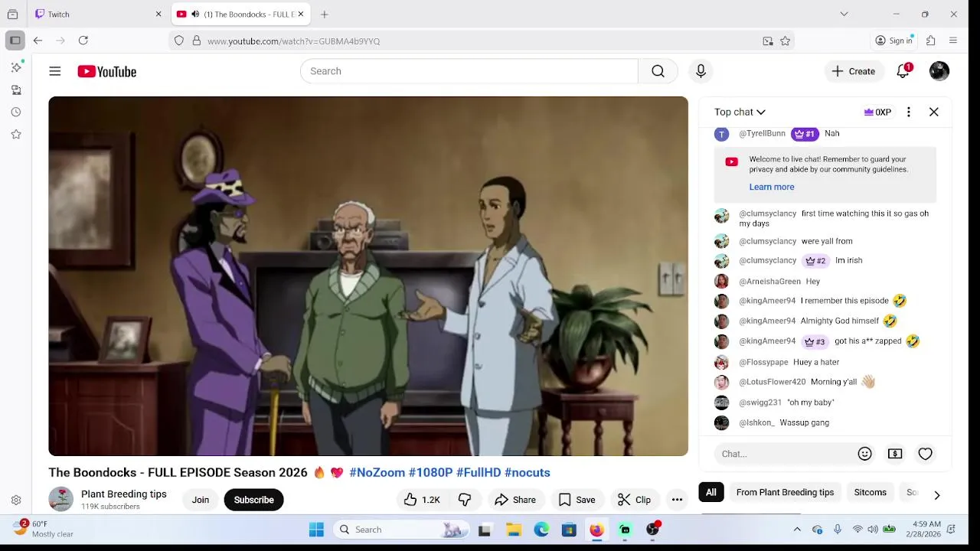Like the video with thumbs up
This screenshot has width=980, height=551.
click(x=421, y=500)
